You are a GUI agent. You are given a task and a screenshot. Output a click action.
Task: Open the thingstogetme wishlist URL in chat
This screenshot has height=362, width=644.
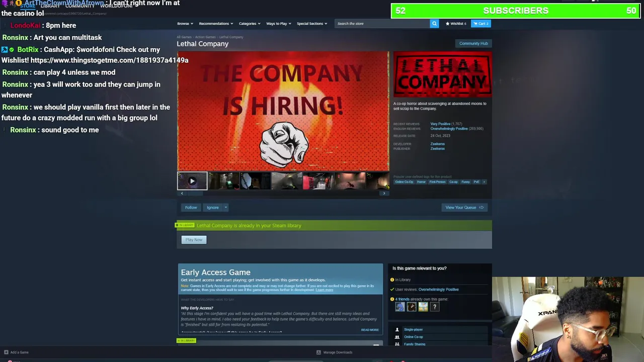point(109,60)
